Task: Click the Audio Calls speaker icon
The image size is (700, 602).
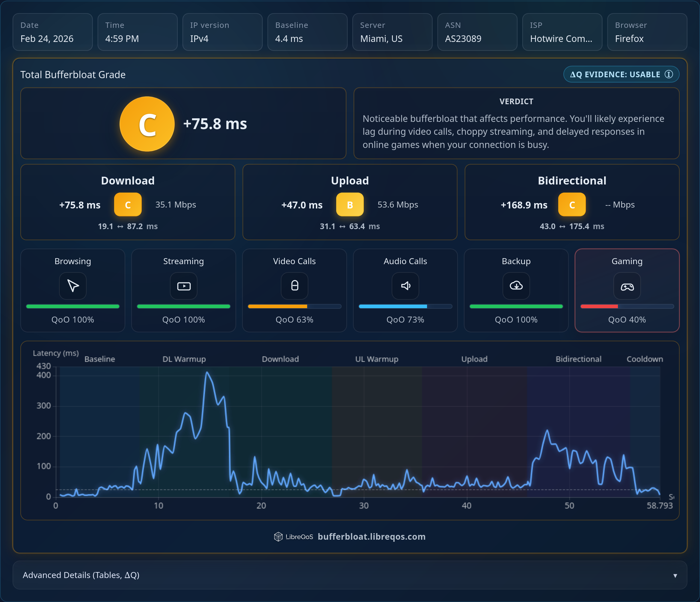Action: coord(405,286)
